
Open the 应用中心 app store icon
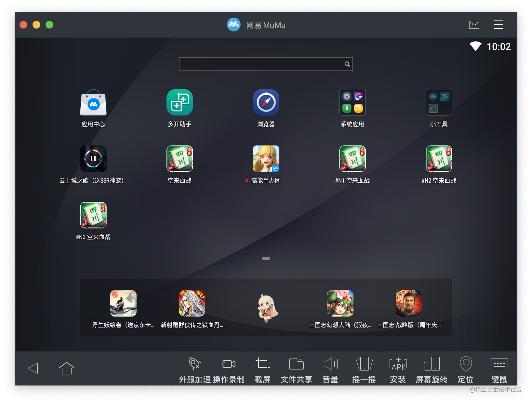click(93, 102)
